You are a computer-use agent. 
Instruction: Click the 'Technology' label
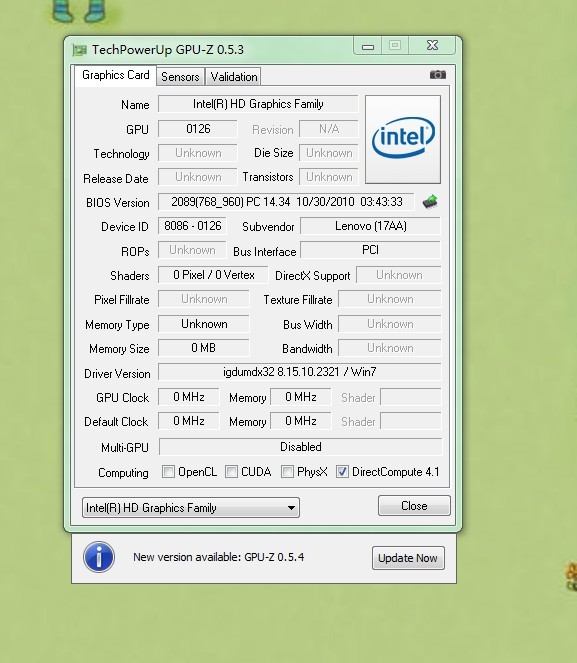121,154
